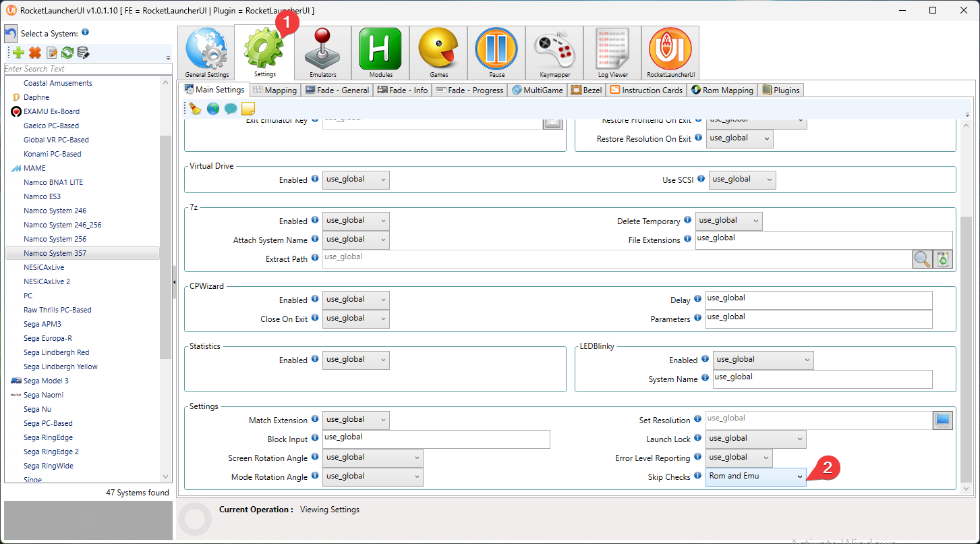Open Mode Rotation Angle dropdown

point(373,477)
